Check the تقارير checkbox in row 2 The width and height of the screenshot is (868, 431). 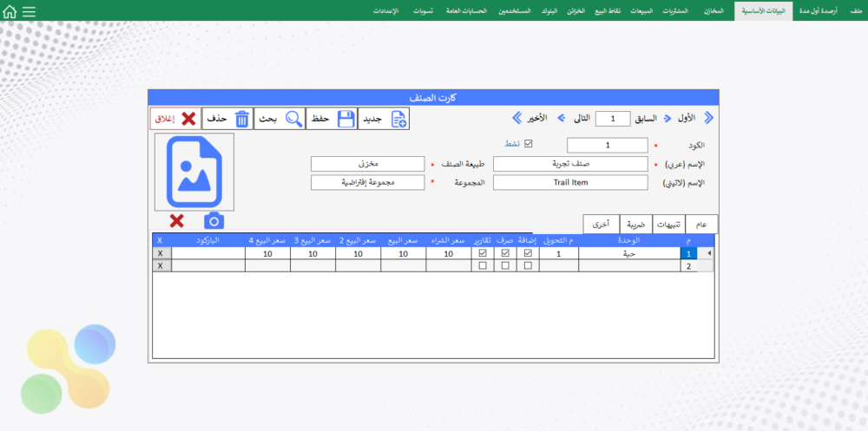[x=483, y=266]
